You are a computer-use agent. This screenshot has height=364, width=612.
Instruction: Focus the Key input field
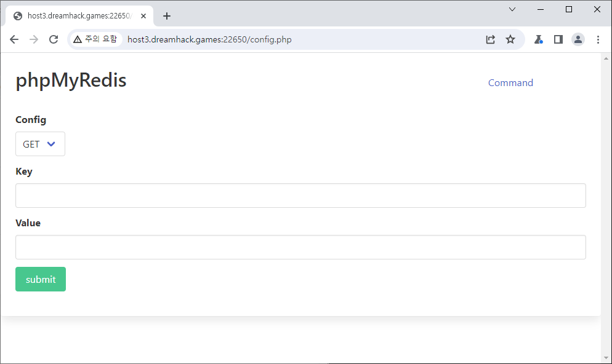[300, 196]
